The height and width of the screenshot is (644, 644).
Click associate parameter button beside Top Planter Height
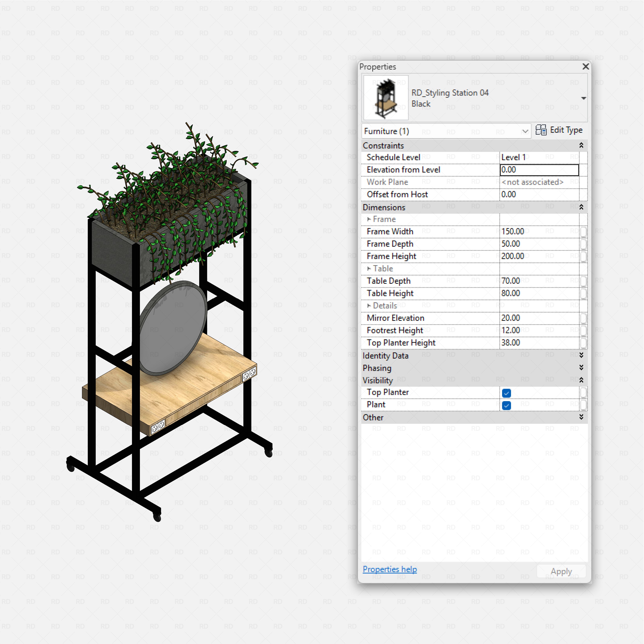click(x=584, y=342)
